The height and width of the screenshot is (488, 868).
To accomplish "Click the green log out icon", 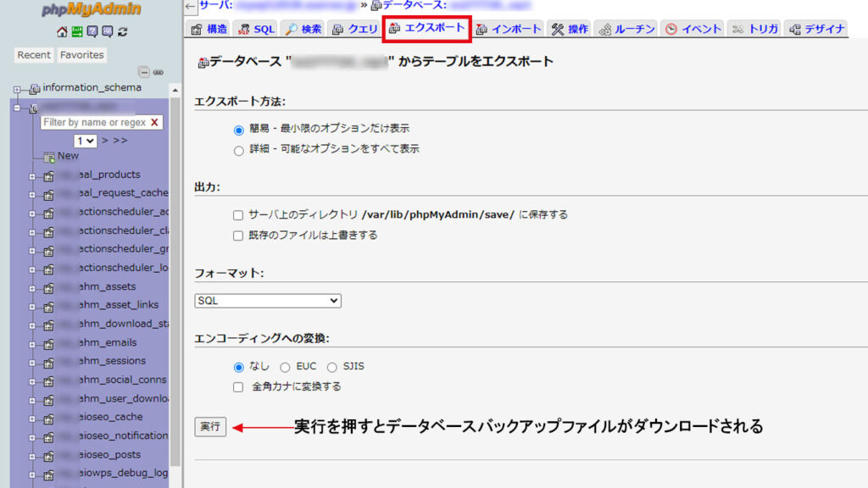I will coord(77,31).
